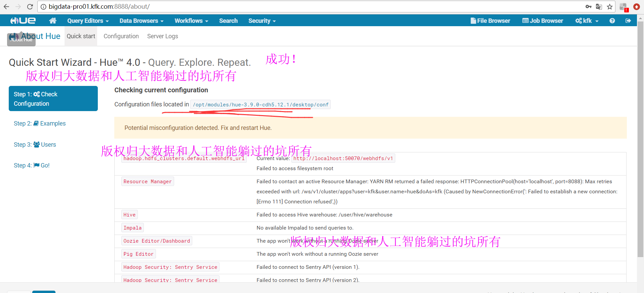
Task: Open File Browser
Action: coord(490,20)
